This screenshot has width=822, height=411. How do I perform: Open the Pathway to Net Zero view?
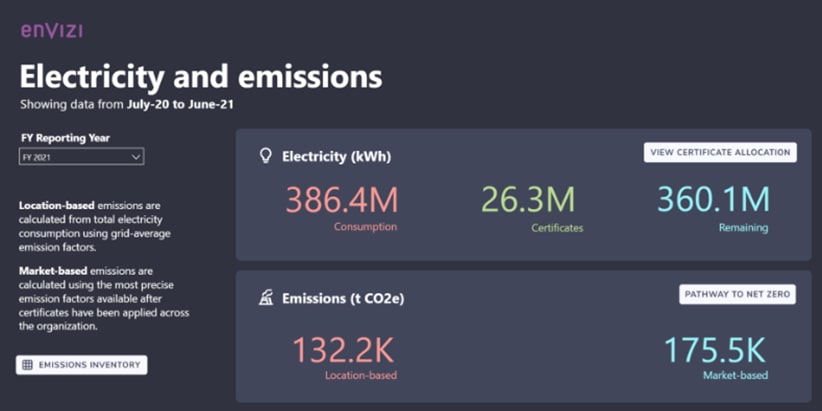tap(738, 295)
